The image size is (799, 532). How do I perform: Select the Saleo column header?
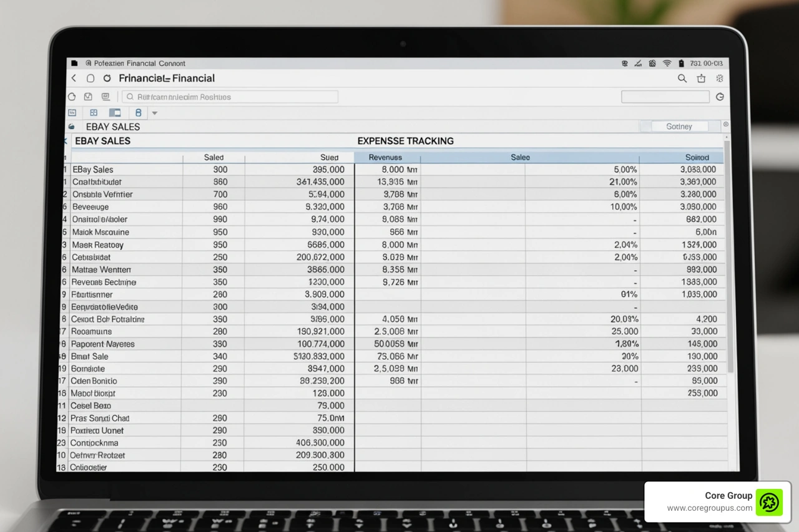click(520, 158)
